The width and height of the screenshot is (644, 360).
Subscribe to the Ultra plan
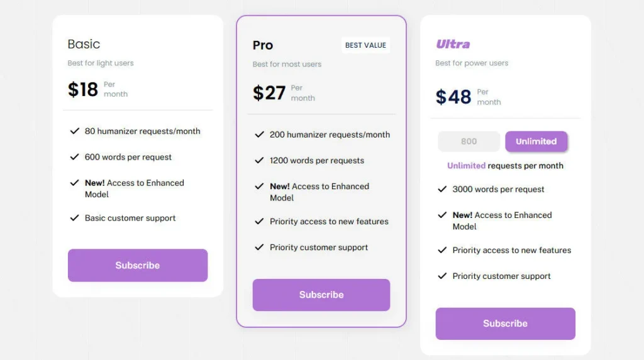505,324
